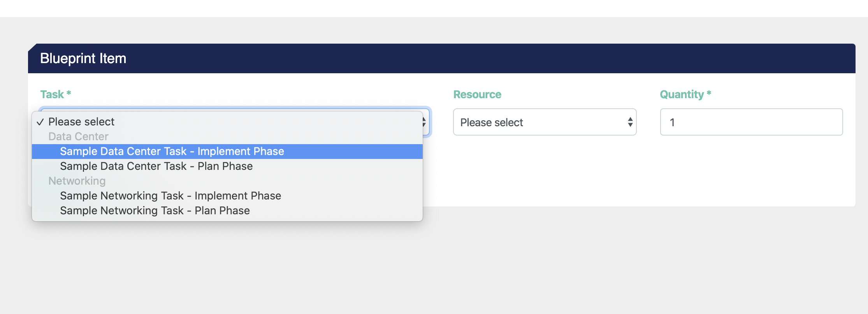This screenshot has width=868, height=314.
Task: Click the checkmark beside Please select
Action: coord(40,122)
